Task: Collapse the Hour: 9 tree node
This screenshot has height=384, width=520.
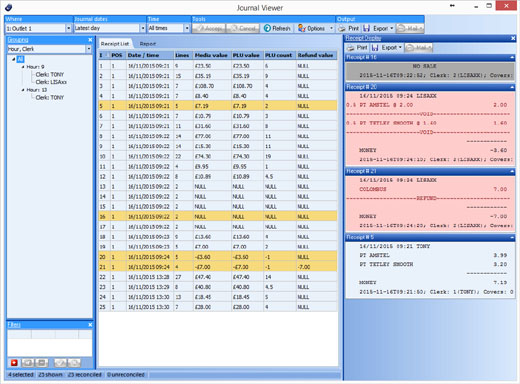Action: click(x=23, y=67)
